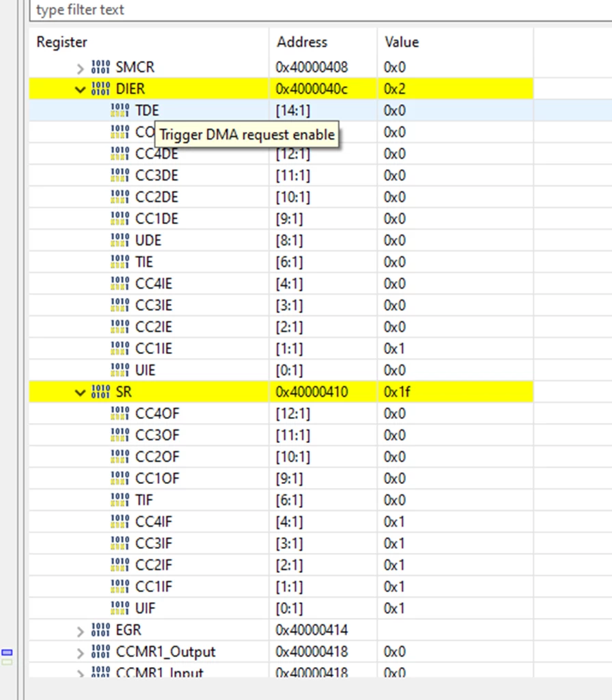Select the CCMR1_Output register label
Viewport: 612px width, 700px height.
coord(165,651)
